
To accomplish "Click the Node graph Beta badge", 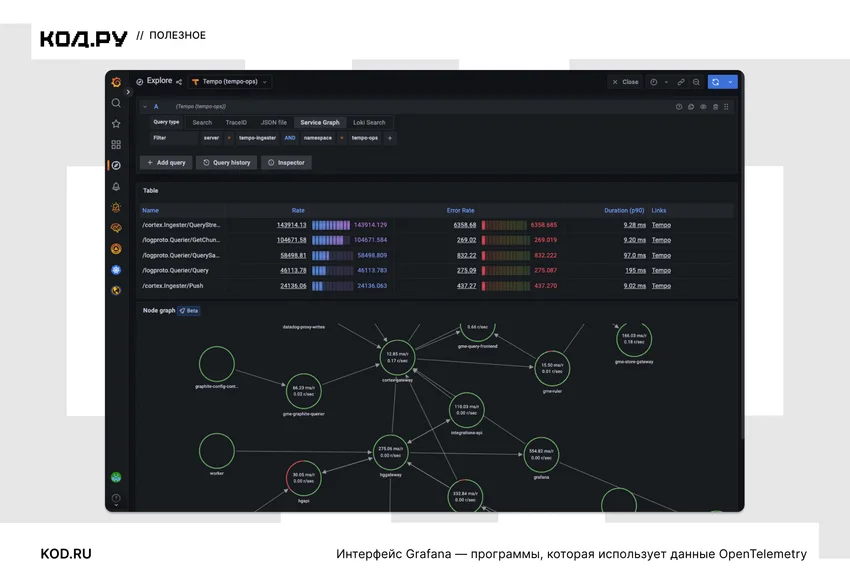I will pyautogui.click(x=189, y=311).
